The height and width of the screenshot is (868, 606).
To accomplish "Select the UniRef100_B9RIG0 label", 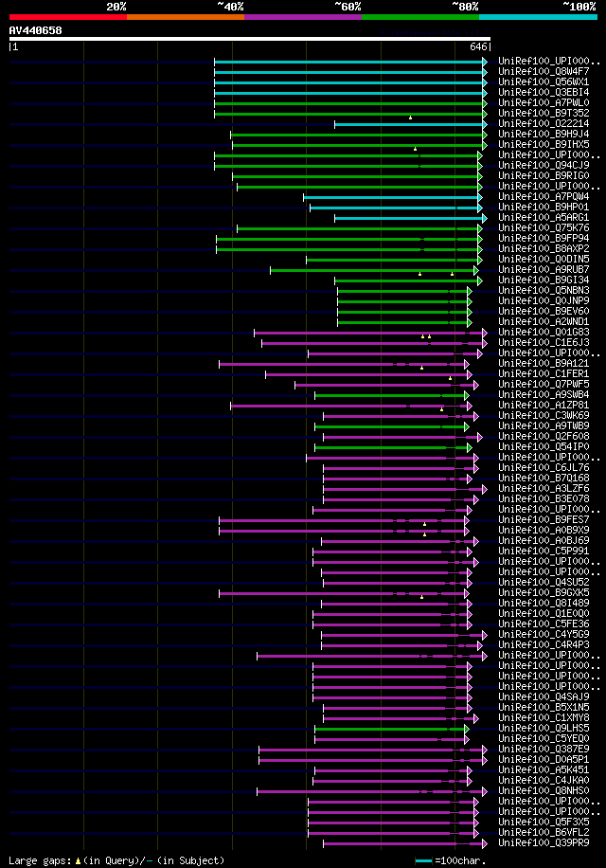I will pyautogui.click(x=544, y=175).
